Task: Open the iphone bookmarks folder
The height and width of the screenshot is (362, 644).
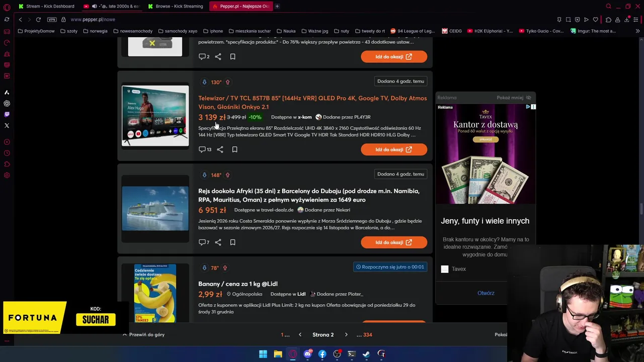Action: (213, 31)
